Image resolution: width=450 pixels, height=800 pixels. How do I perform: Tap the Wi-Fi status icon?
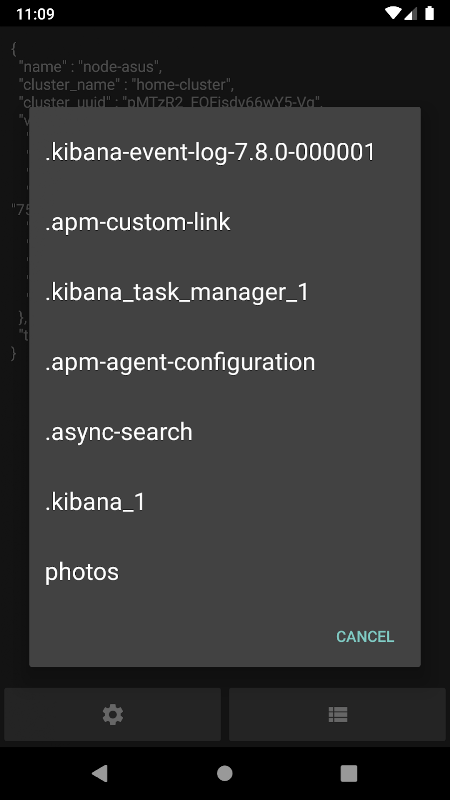coord(392,13)
